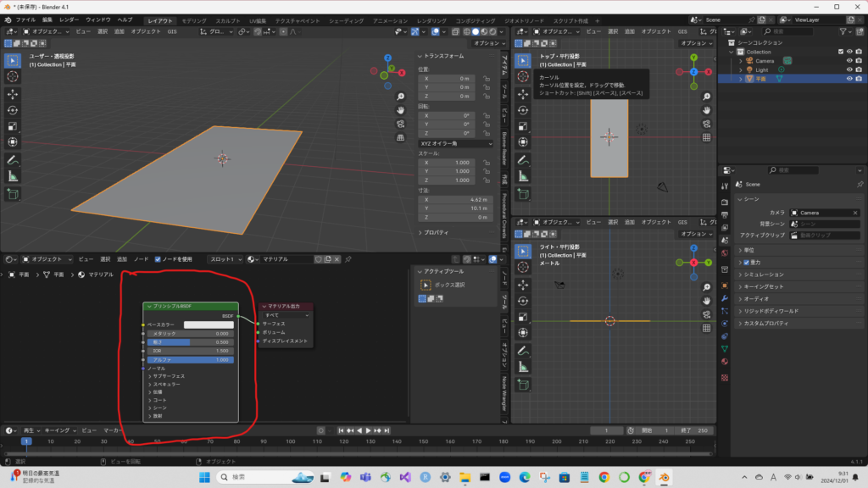Open the wrench Modifiers properties tab
This screenshot has height=488, width=868.
point(725,298)
